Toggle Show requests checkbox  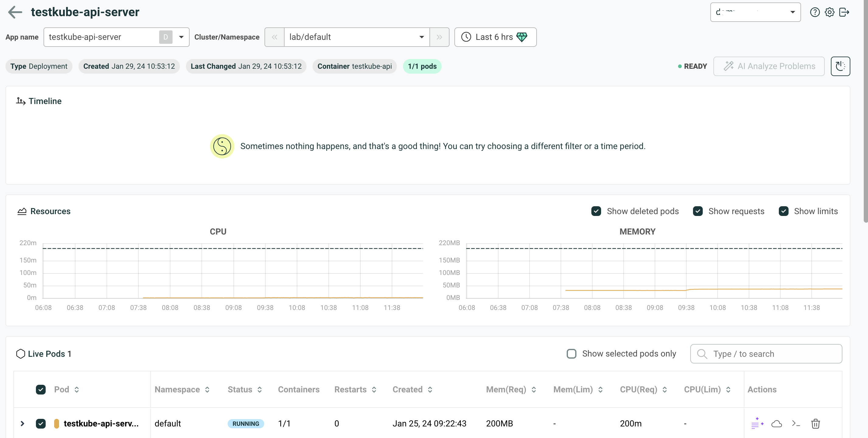pos(698,211)
